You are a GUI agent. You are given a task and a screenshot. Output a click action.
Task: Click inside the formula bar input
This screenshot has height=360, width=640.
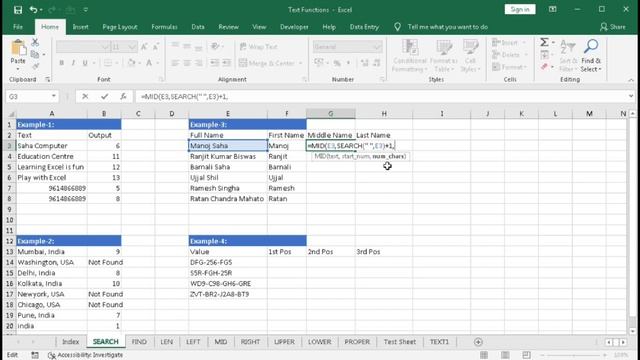coord(380,96)
